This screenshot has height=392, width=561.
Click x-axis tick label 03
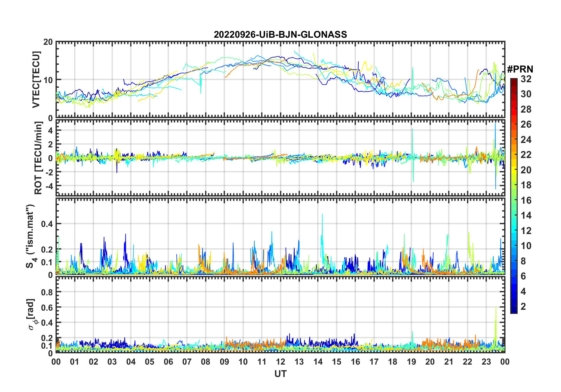(x=112, y=362)
